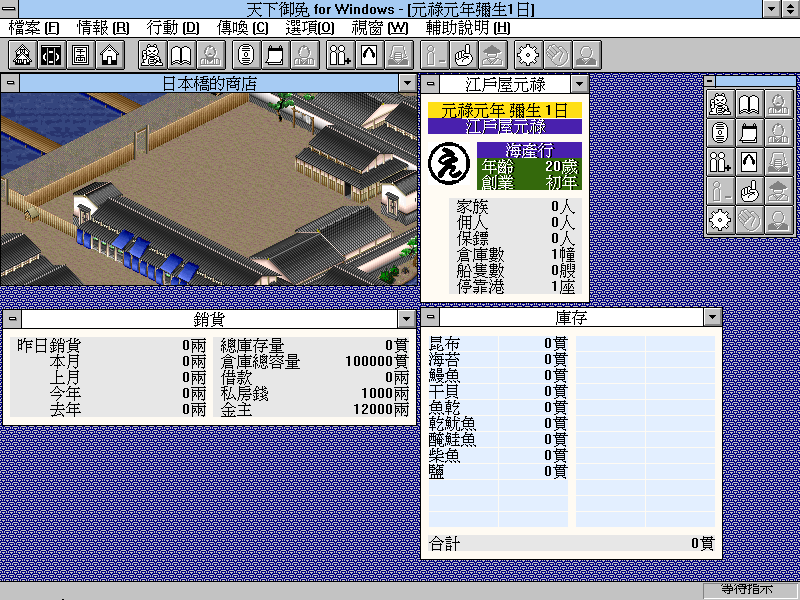This screenshot has width=800, height=600.
Task: Select the 昆布 row in the inventory list
Action: tap(498, 343)
